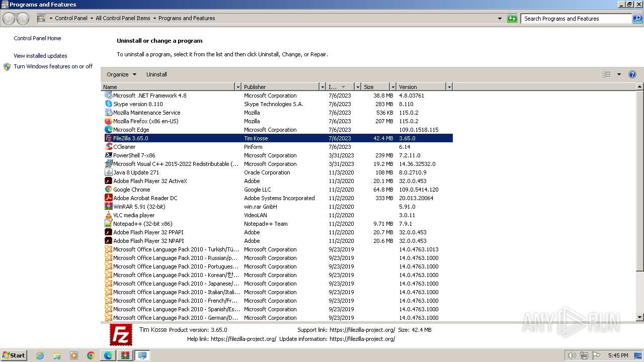Click the search magnifier icon

pyautogui.click(x=637, y=19)
